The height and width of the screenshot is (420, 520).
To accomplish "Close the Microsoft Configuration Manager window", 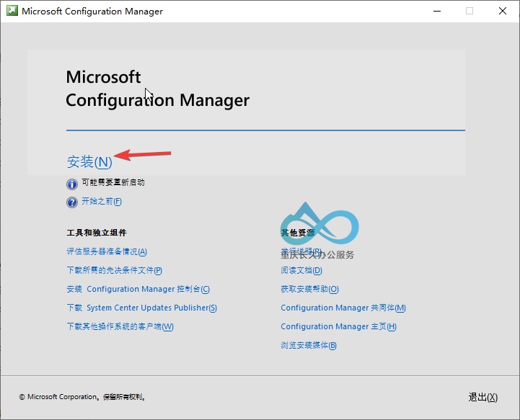I will tap(503, 11).
